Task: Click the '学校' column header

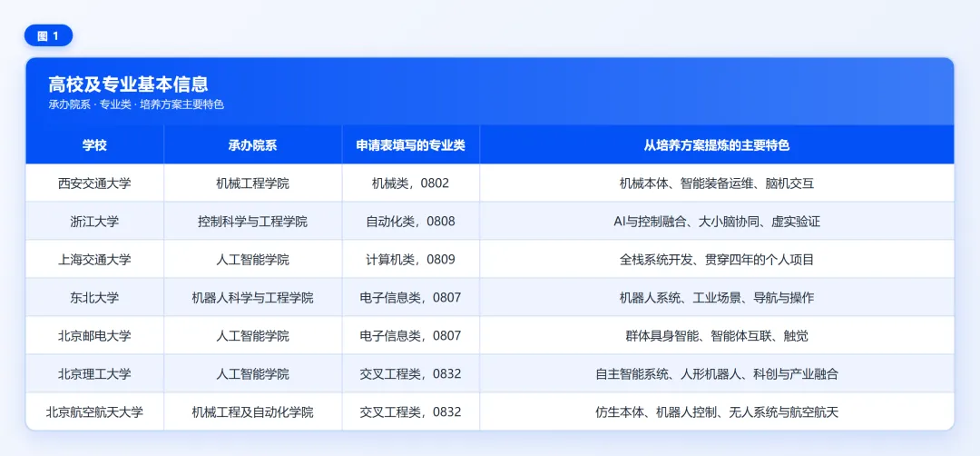Action: point(95,145)
